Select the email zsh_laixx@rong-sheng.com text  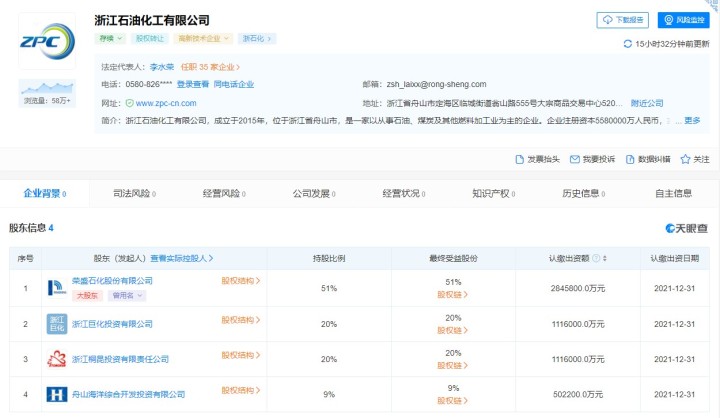(436, 84)
